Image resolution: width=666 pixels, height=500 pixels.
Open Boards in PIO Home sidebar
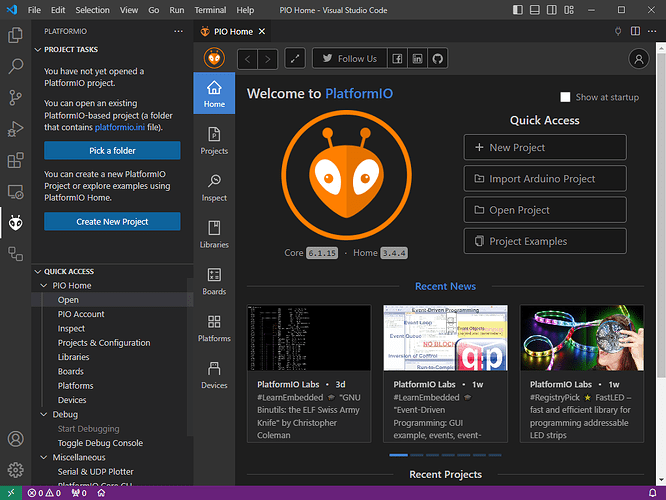coord(214,281)
